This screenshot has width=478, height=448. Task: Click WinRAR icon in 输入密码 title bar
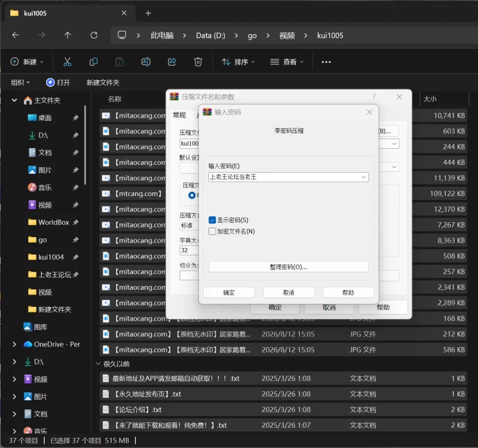(207, 112)
